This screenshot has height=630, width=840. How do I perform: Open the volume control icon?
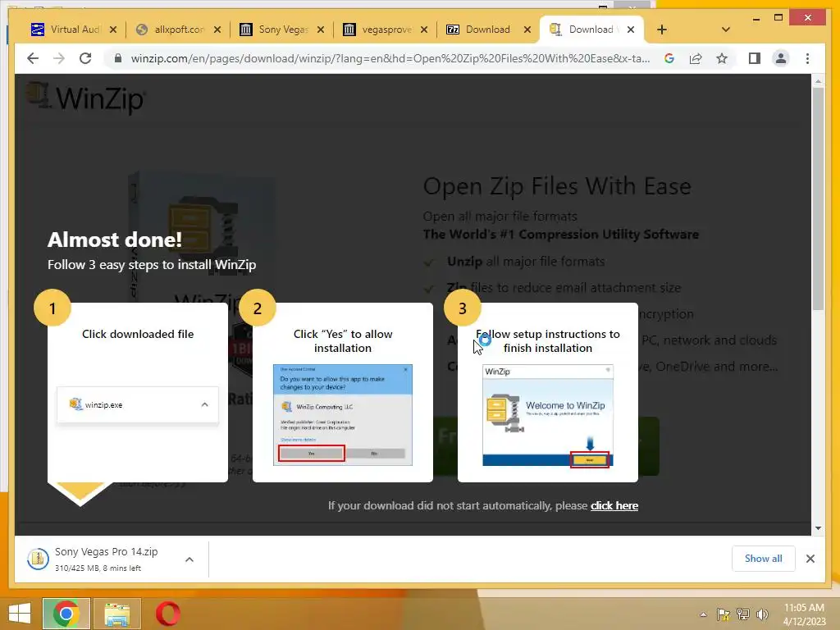(x=762, y=614)
